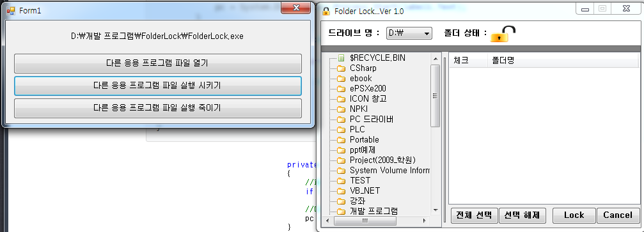
Task: Click the 체크 column header
Action: coord(468,61)
